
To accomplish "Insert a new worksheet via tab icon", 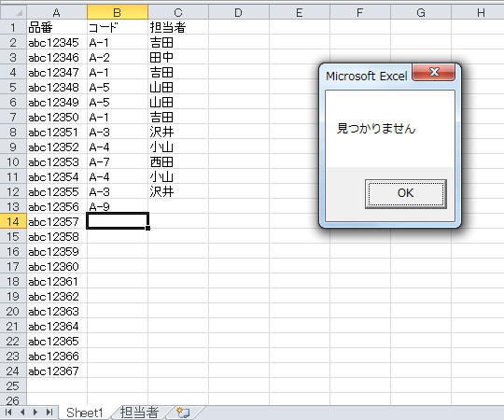I will point(184,413).
